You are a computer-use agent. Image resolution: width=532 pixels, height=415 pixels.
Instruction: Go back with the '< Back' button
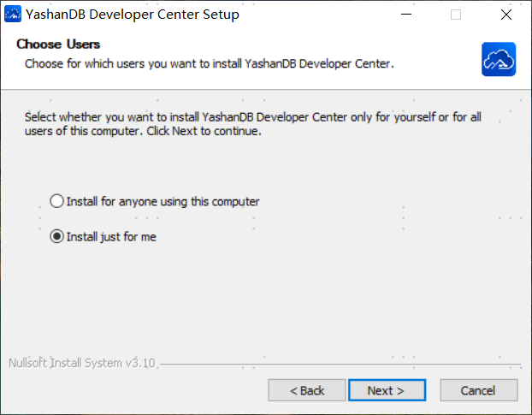tap(307, 390)
